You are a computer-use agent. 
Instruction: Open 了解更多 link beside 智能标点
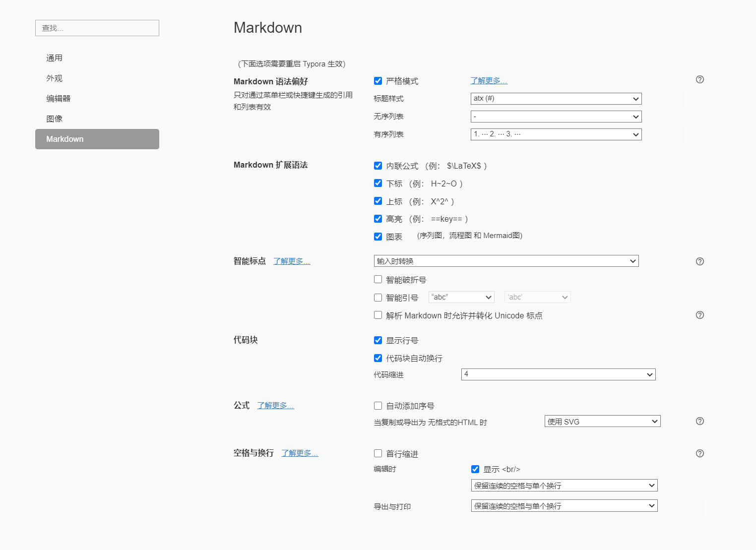pyautogui.click(x=292, y=261)
